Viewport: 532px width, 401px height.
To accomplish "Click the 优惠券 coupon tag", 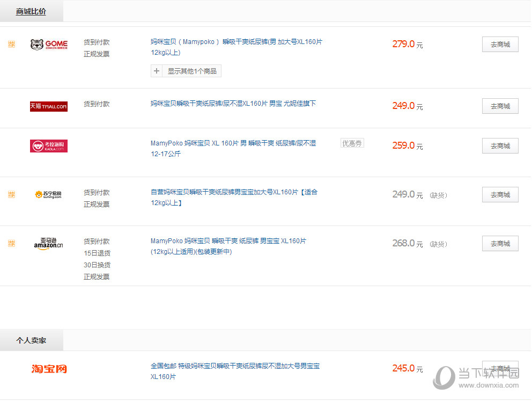I will 352,143.
